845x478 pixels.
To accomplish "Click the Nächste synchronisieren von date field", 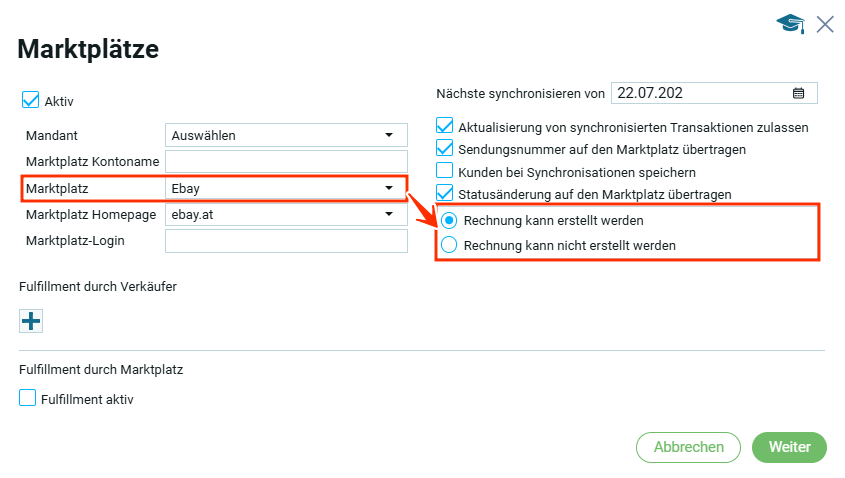I will (x=700, y=93).
